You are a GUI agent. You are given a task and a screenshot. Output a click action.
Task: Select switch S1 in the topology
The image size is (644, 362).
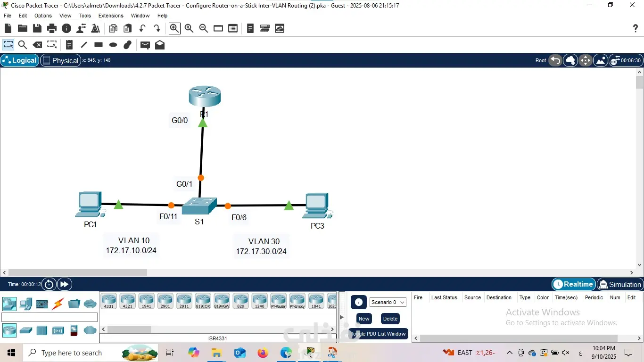(199, 206)
